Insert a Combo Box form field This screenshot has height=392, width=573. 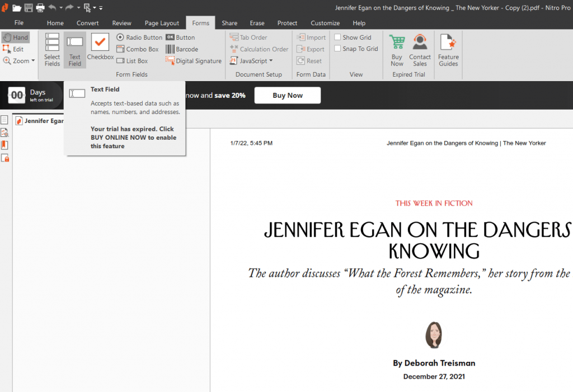click(x=138, y=49)
